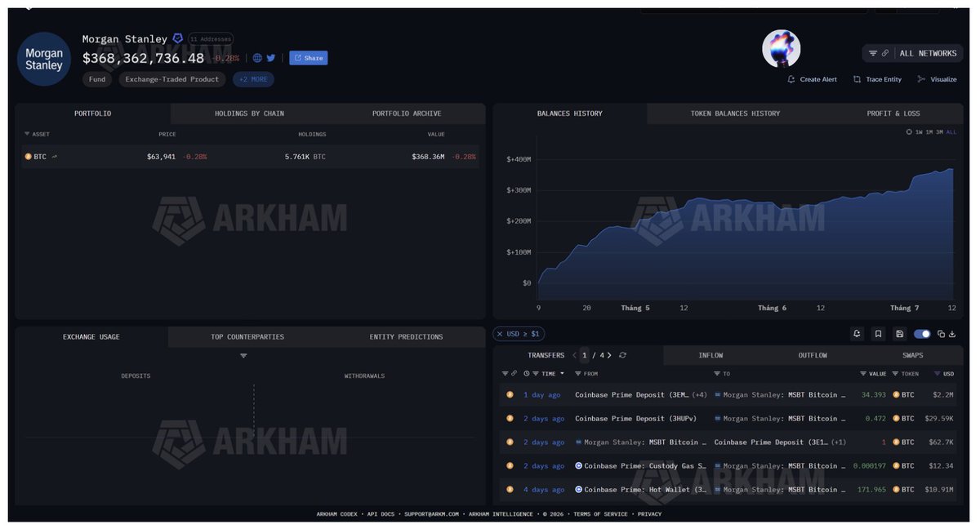Open the Twitter profile icon

271,58
